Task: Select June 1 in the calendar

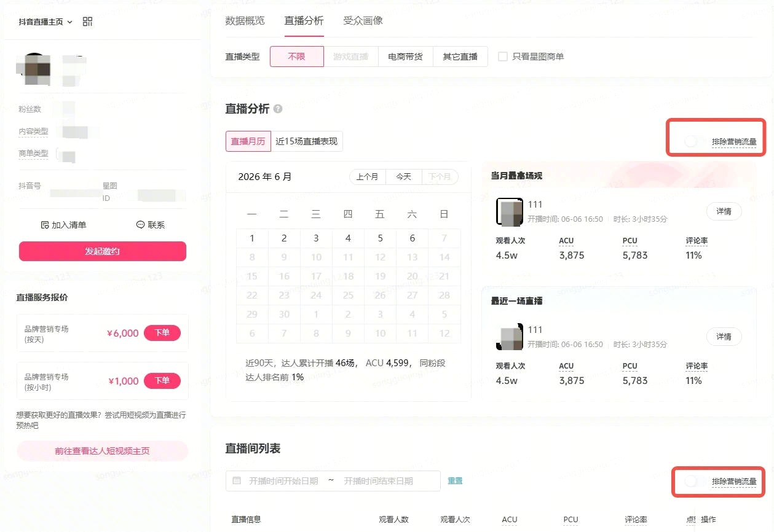Action: (x=252, y=238)
